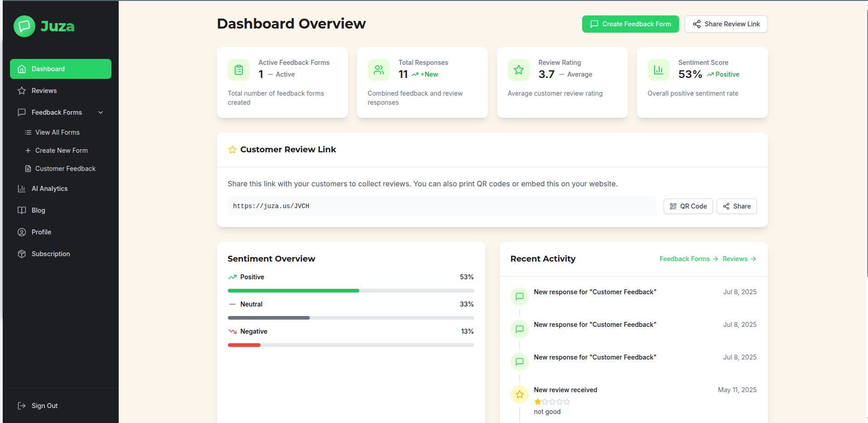Viewport: 868px width, 423px height.
Task: Click the Positive trending-up icon in Sentiment Overview
Action: 232,277
